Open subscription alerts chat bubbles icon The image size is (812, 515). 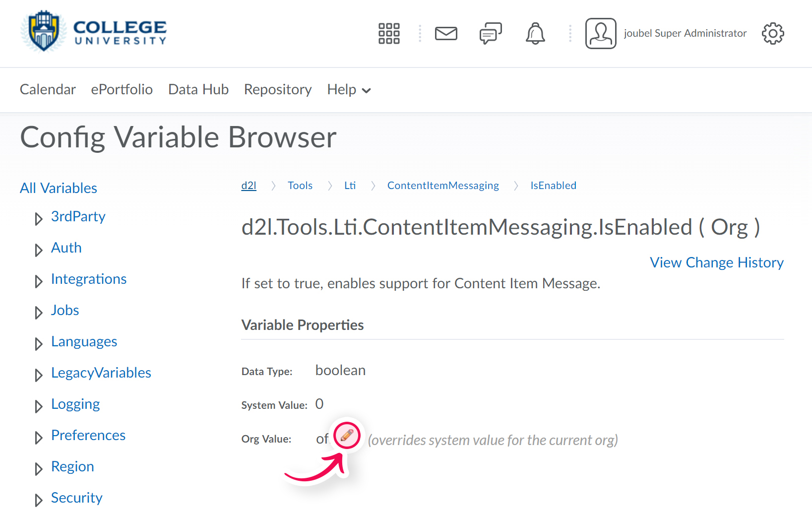point(491,34)
